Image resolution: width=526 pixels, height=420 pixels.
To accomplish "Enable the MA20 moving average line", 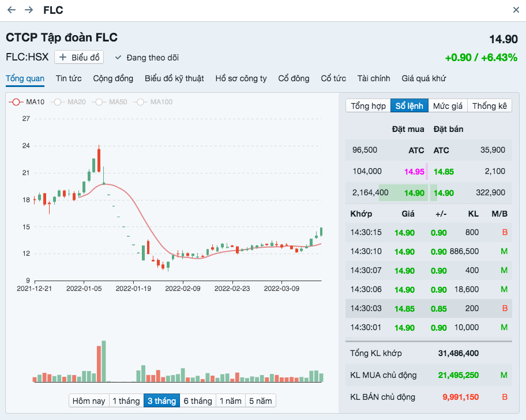I will (x=68, y=102).
